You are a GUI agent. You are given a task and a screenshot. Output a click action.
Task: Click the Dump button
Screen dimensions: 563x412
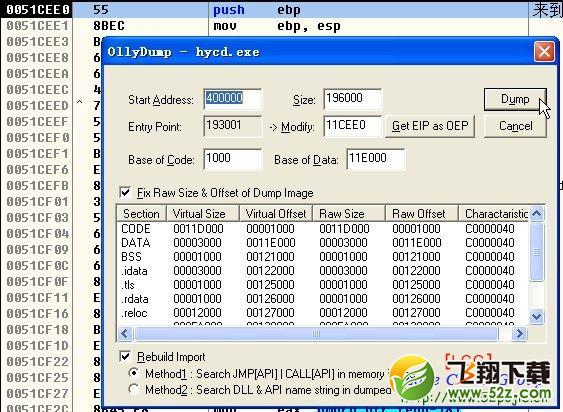(515, 99)
